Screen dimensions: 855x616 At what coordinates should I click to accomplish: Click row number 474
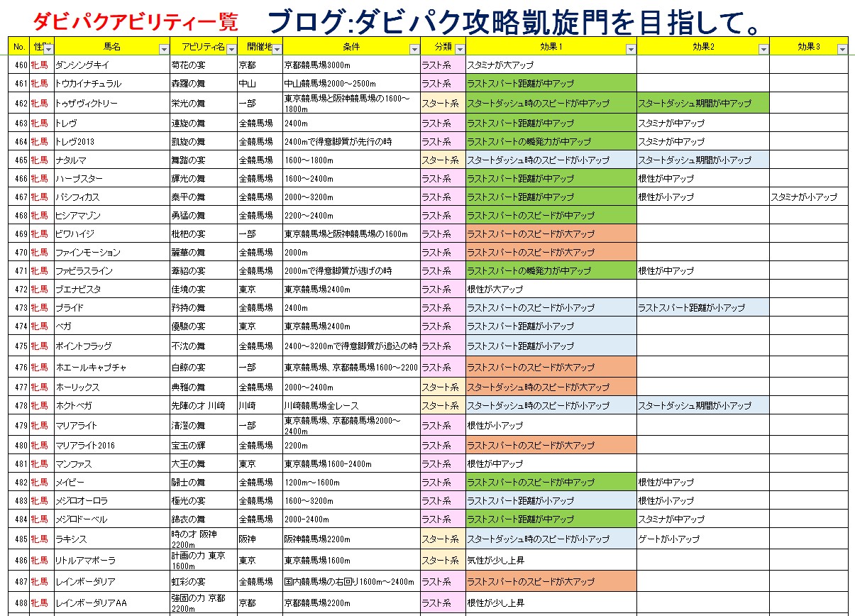21,326
